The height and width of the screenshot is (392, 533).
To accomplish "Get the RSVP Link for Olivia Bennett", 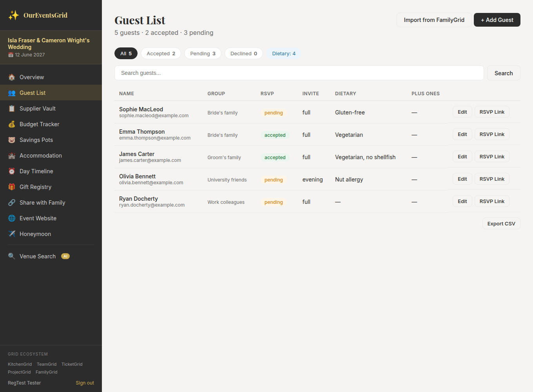I will click(492, 179).
